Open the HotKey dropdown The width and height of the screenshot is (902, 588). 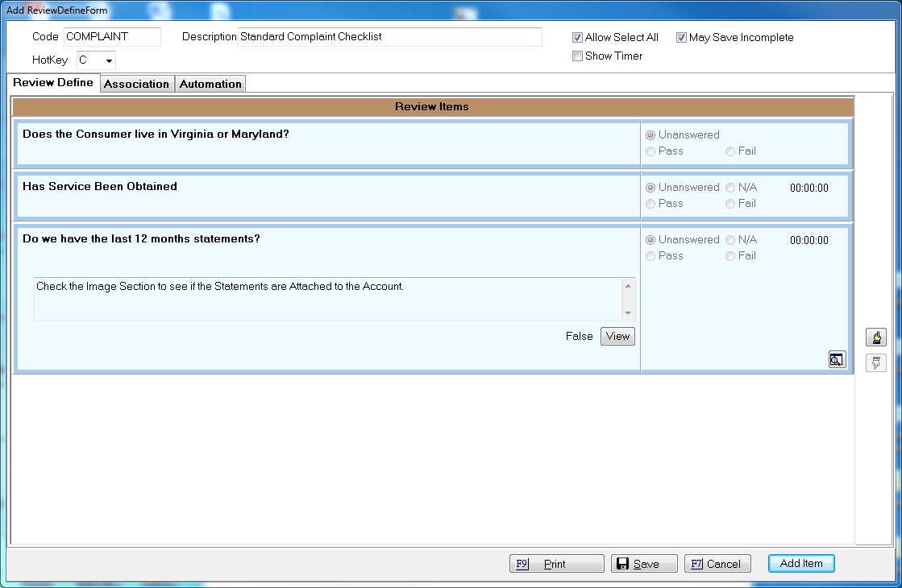point(109,60)
